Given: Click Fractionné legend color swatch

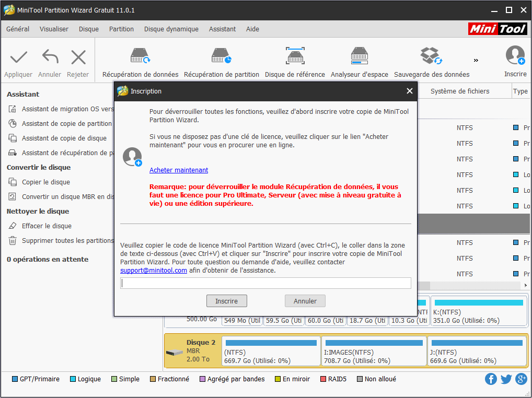Looking at the screenshot, I should (x=153, y=379).
